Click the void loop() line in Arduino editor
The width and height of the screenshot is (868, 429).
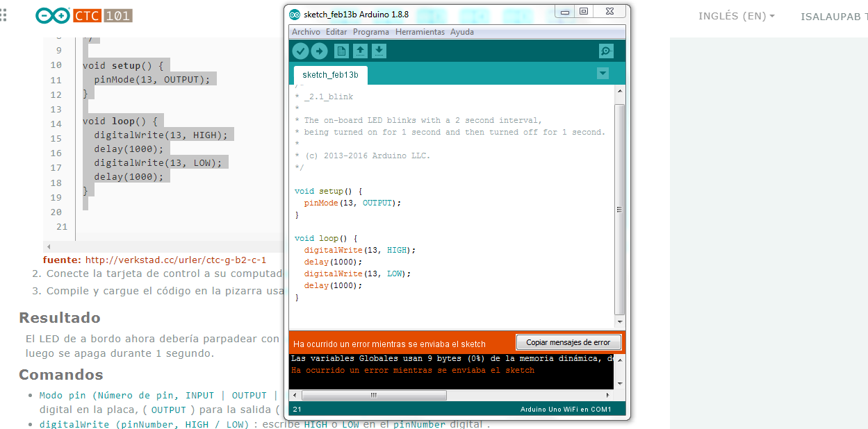click(326, 238)
